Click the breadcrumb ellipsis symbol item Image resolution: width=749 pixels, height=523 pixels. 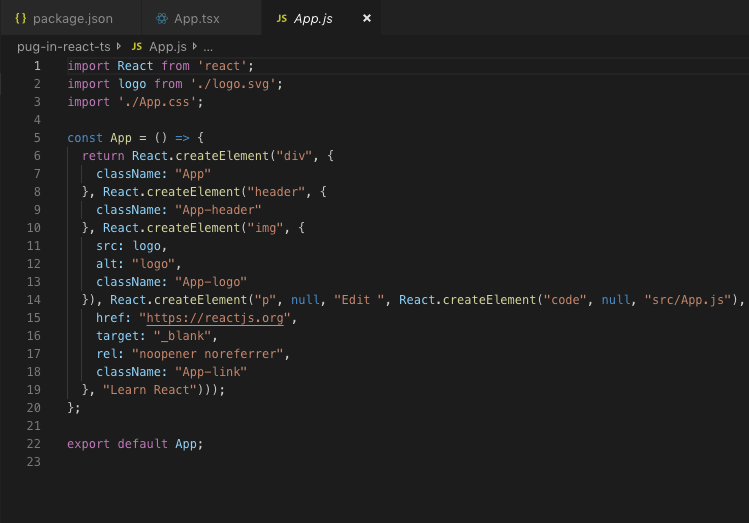tap(208, 47)
